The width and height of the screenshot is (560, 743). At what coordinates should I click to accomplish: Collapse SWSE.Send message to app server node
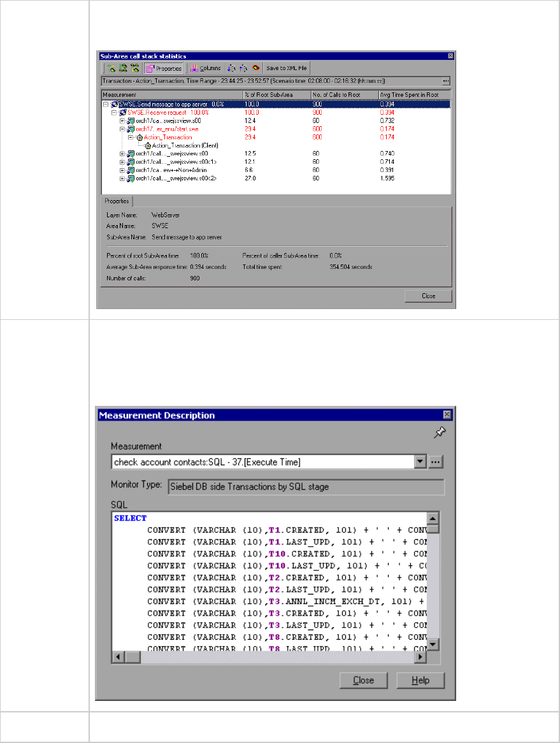click(106, 105)
